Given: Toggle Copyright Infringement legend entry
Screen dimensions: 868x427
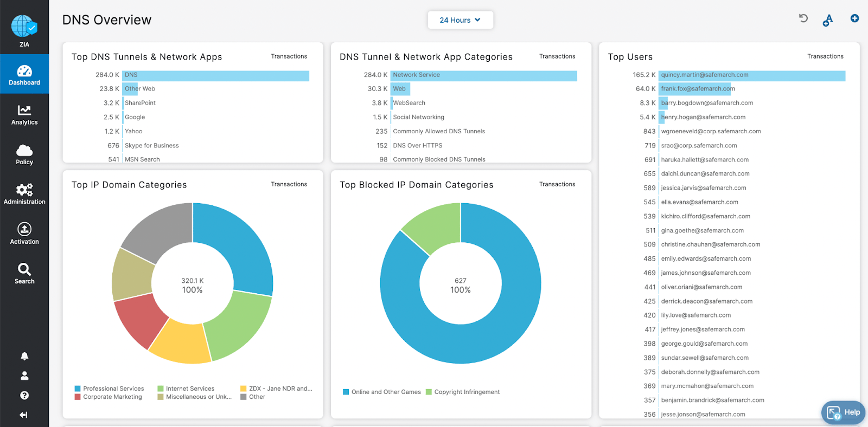Looking at the screenshot, I should click(467, 392).
